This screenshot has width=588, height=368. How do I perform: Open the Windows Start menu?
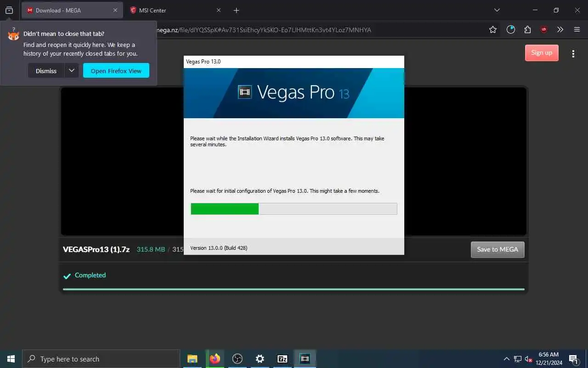pos(11,359)
